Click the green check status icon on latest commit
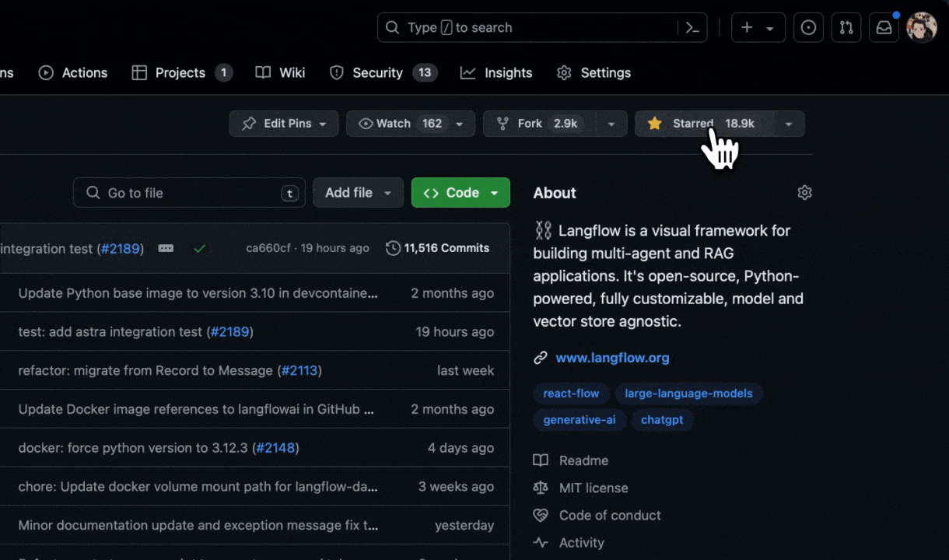 200,248
